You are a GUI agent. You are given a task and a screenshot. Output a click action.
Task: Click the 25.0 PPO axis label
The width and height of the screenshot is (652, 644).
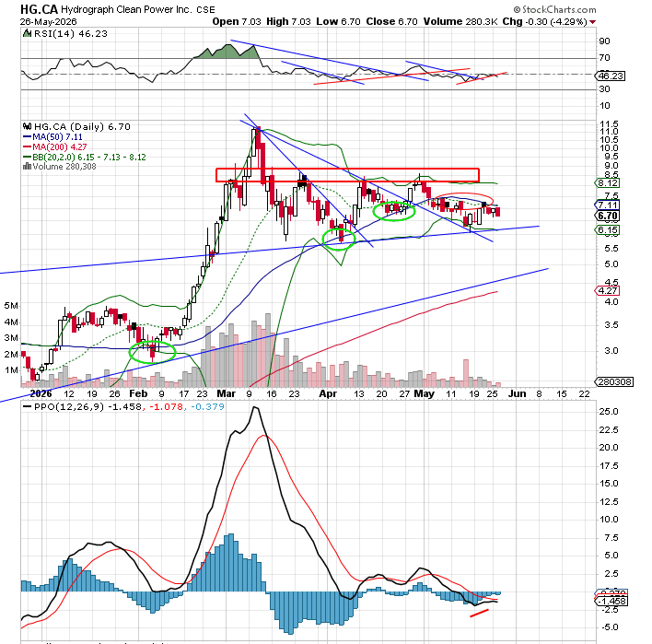pos(609,412)
